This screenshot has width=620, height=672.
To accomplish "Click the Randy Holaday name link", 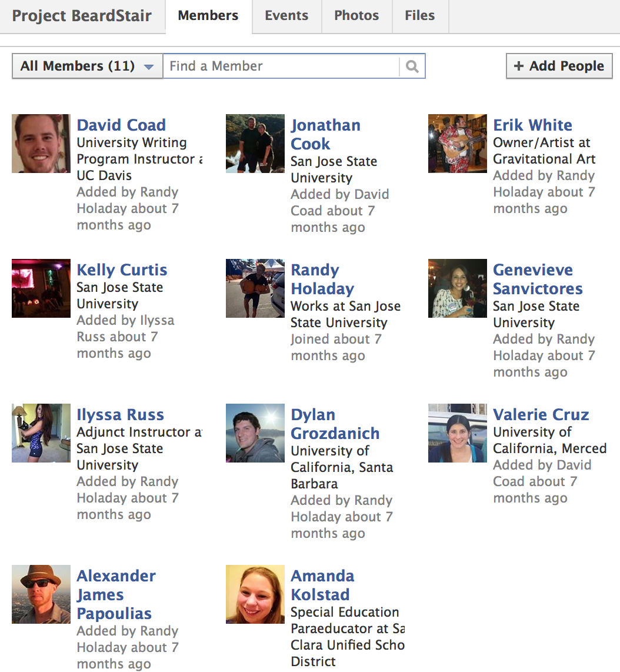I will click(x=322, y=280).
